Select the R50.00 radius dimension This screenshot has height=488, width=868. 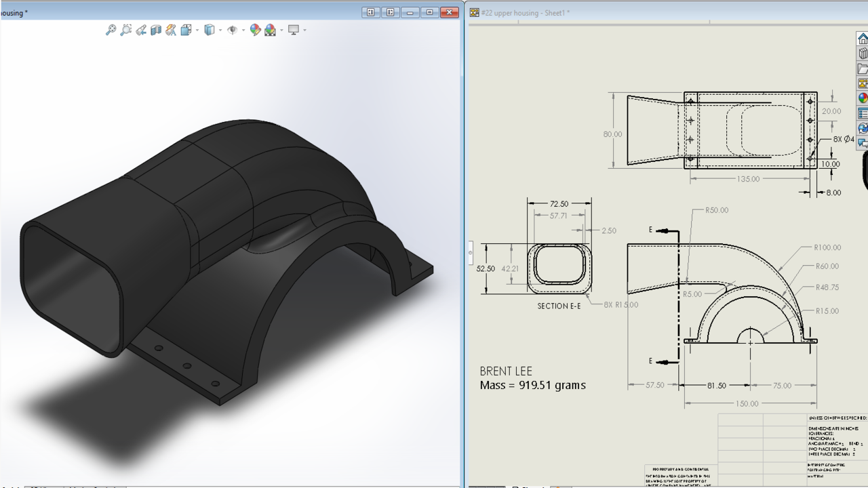717,210
